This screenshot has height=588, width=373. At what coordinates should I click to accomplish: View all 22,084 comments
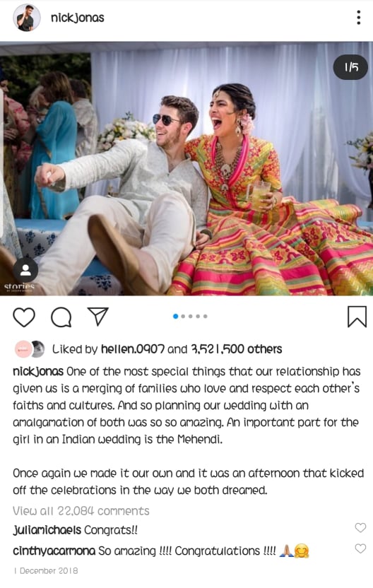coord(81,511)
